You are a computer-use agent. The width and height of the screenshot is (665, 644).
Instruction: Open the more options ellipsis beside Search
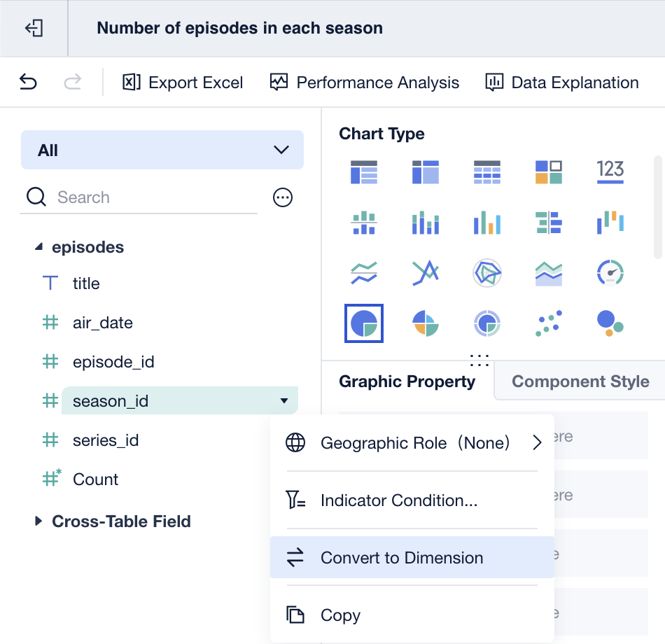point(283,198)
